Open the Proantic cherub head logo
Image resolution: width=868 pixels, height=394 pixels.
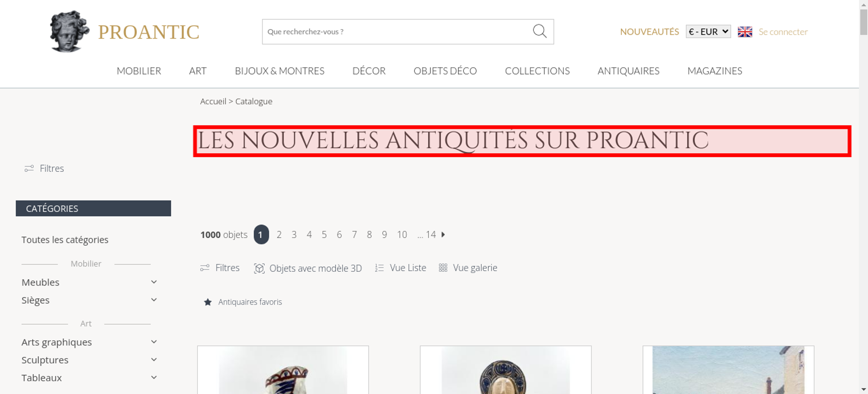click(x=69, y=31)
